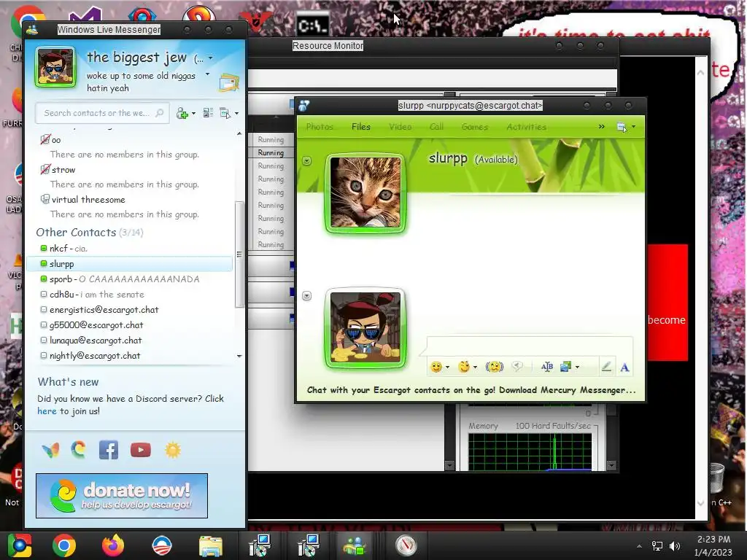Click the Messenger taskbar button
The width and height of the screenshot is (747, 560).
click(354, 545)
